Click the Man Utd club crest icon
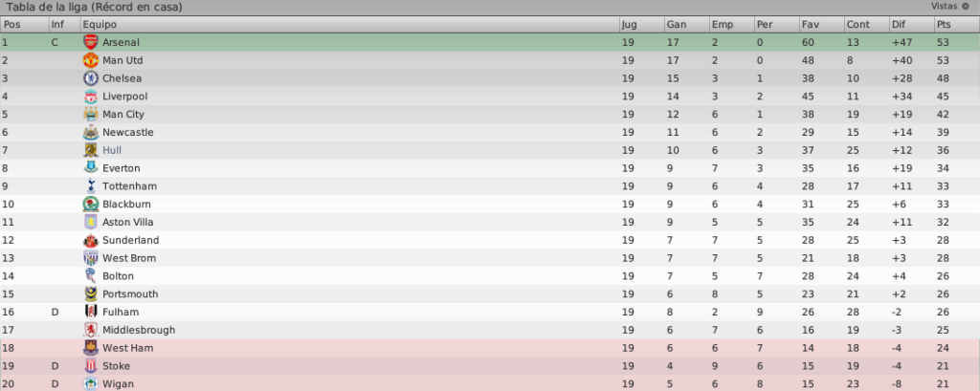 [x=91, y=60]
